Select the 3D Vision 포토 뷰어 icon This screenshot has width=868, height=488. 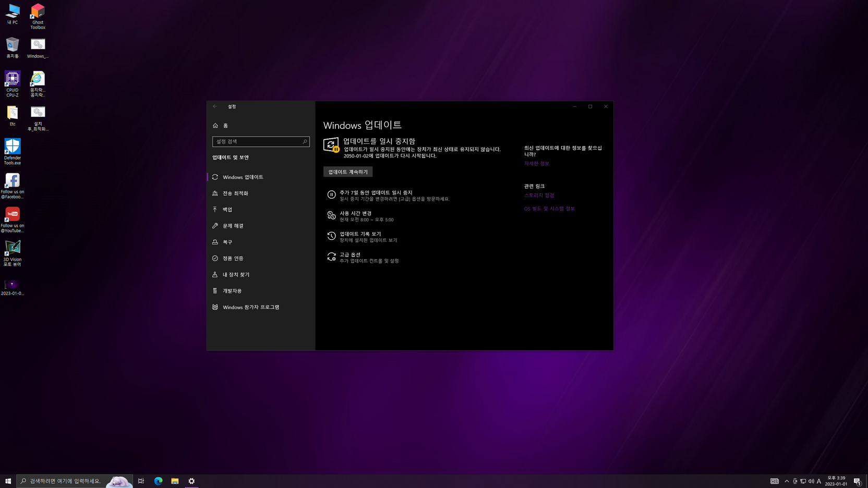pyautogui.click(x=13, y=253)
